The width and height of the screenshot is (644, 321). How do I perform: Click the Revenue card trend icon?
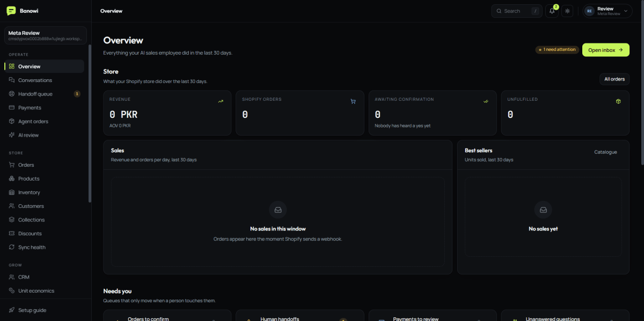[221, 101]
